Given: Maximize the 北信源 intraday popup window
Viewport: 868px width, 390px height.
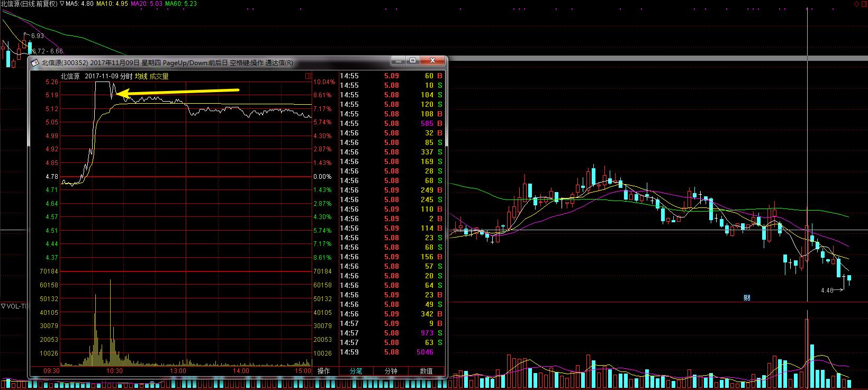Looking at the screenshot, I should [x=413, y=61].
